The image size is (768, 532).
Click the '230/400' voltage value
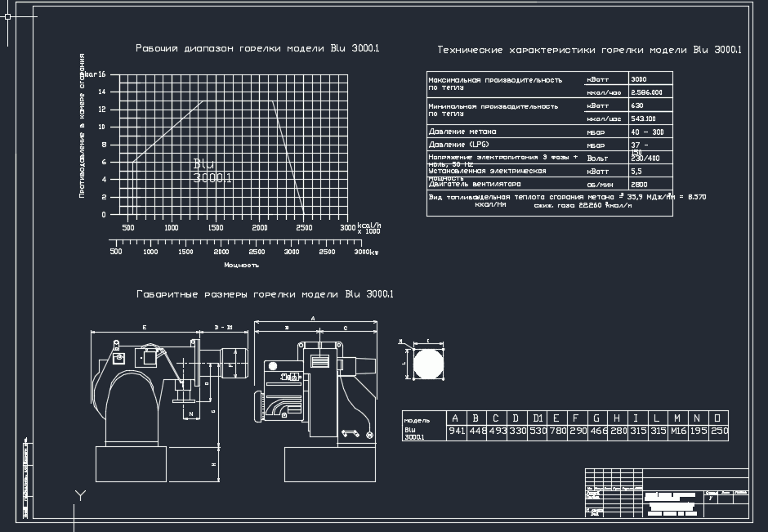point(645,159)
